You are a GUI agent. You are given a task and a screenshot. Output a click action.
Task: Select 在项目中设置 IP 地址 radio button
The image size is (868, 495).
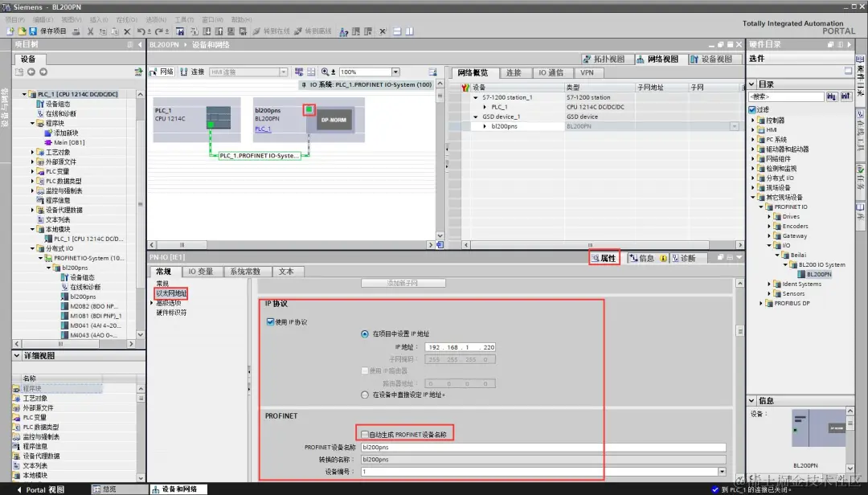(x=364, y=333)
